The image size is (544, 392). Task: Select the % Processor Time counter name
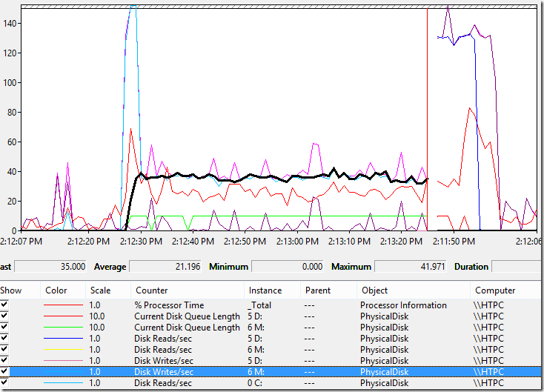point(169,305)
